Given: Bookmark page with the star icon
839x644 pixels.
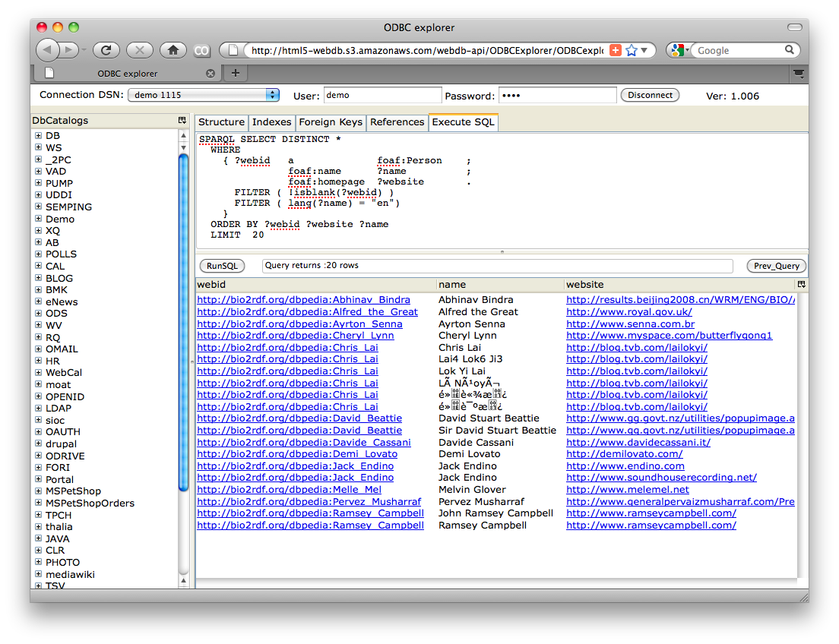Looking at the screenshot, I should point(631,50).
